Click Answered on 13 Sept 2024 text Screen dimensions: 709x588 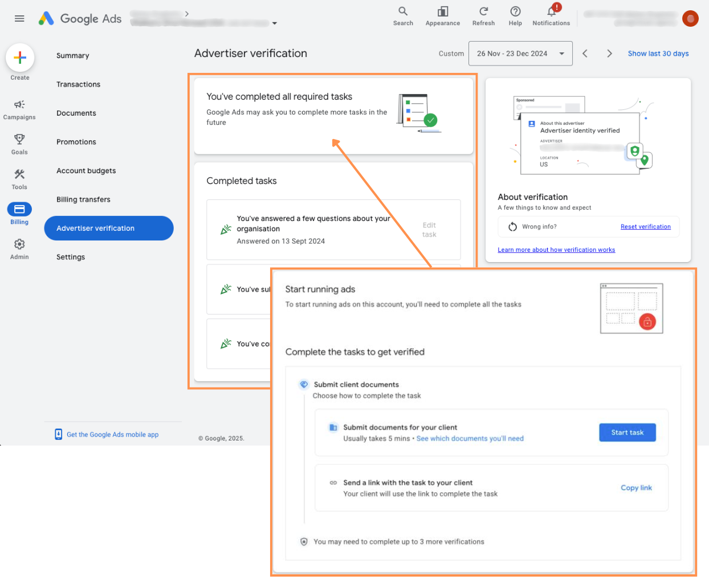tap(281, 242)
